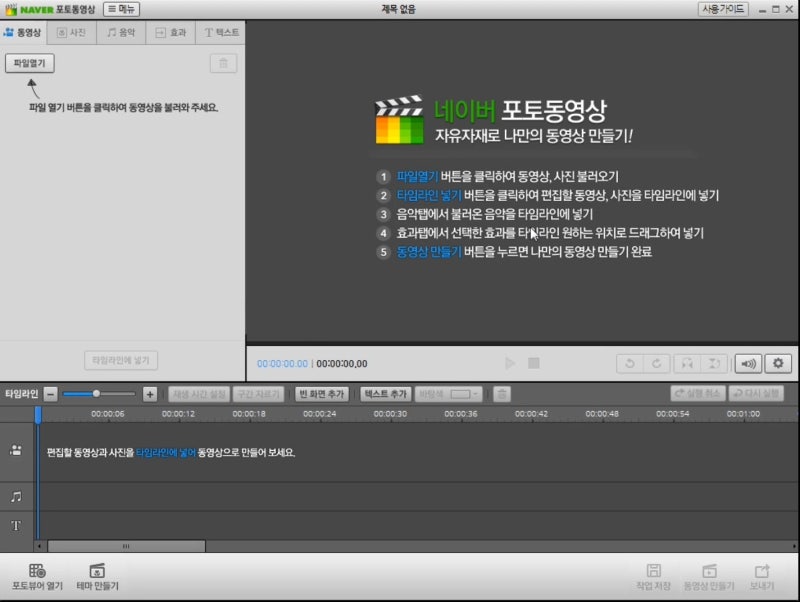800x602 pixels.
Task: Stop the preview playback
Action: 534,363
